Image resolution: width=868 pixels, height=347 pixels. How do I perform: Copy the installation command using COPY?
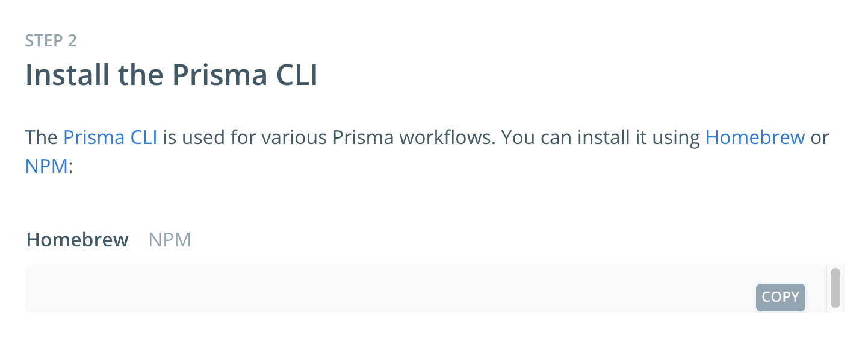(780, 297)
